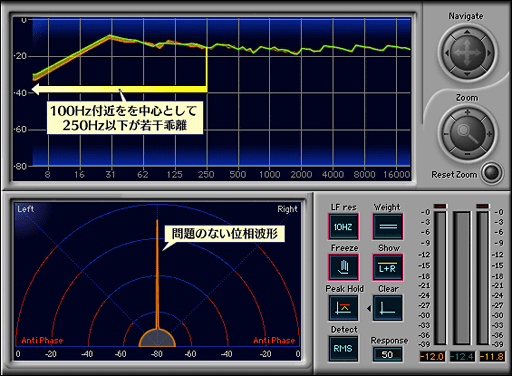The width and height of the screenshot is (512, 376).
Task: Click the -12.0 peak readout
Action: point(432,357)
